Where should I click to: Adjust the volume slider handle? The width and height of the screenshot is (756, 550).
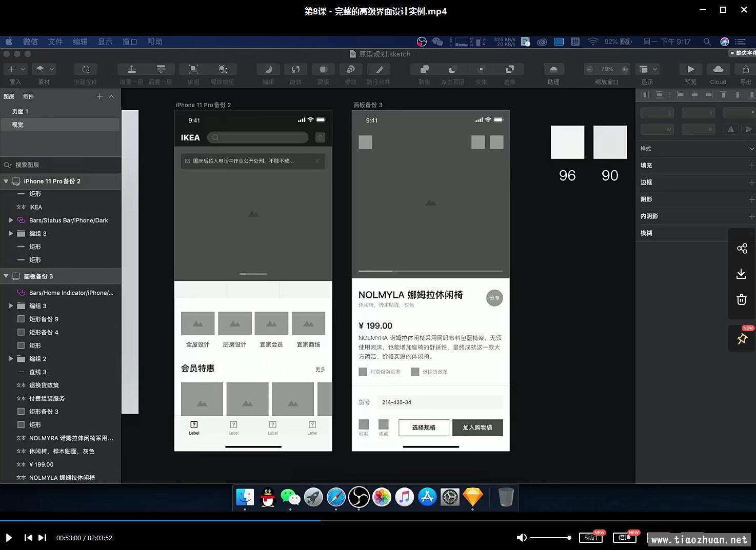point(569,538)
